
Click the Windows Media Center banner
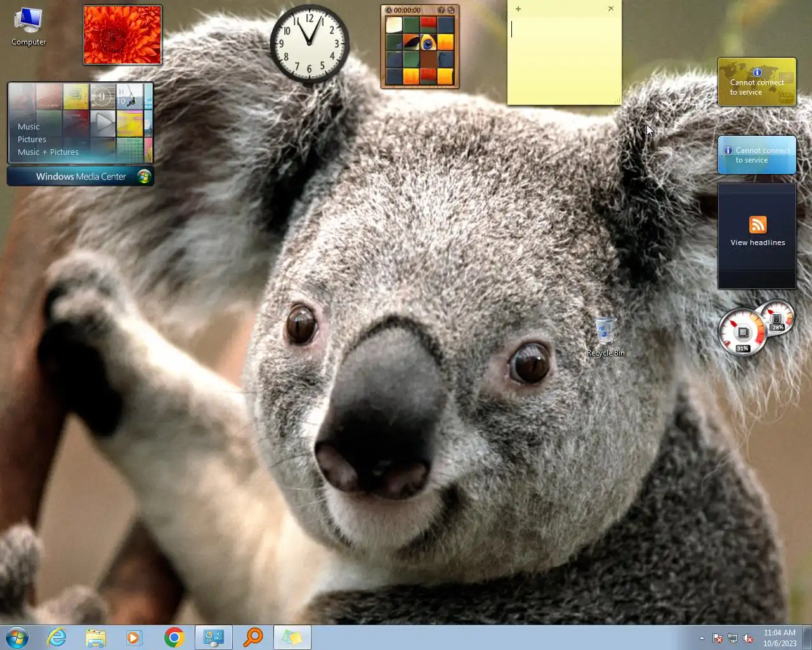81,176
